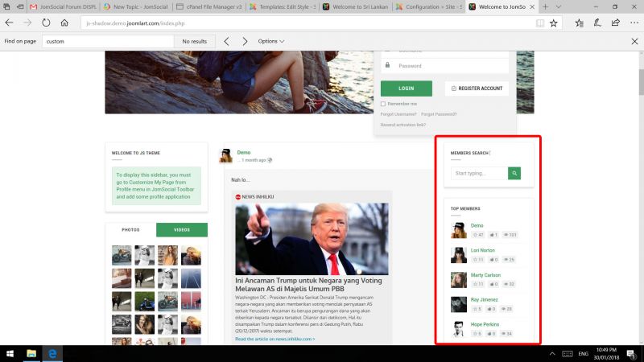The height and width of the screenshot is (362, 644).
Task: Tick the Remember me checkbox
Action: [383, 104]
